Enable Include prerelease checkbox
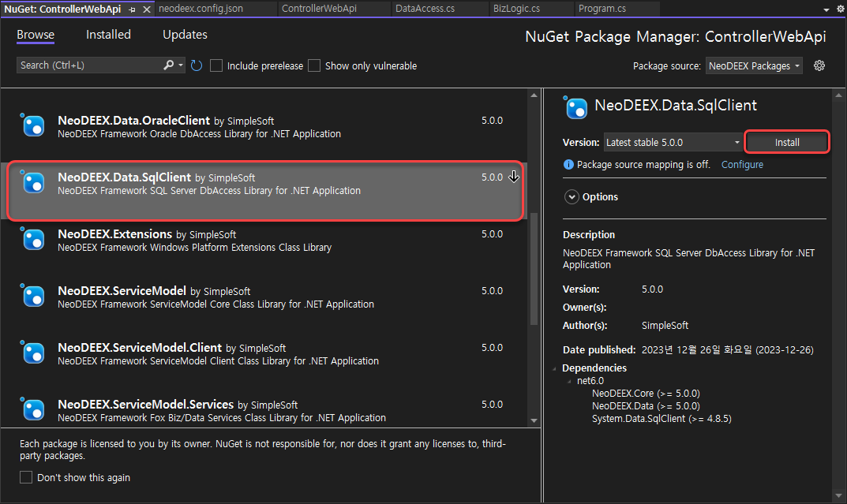This screenshot has height=504, width=847. coord(216,65)
